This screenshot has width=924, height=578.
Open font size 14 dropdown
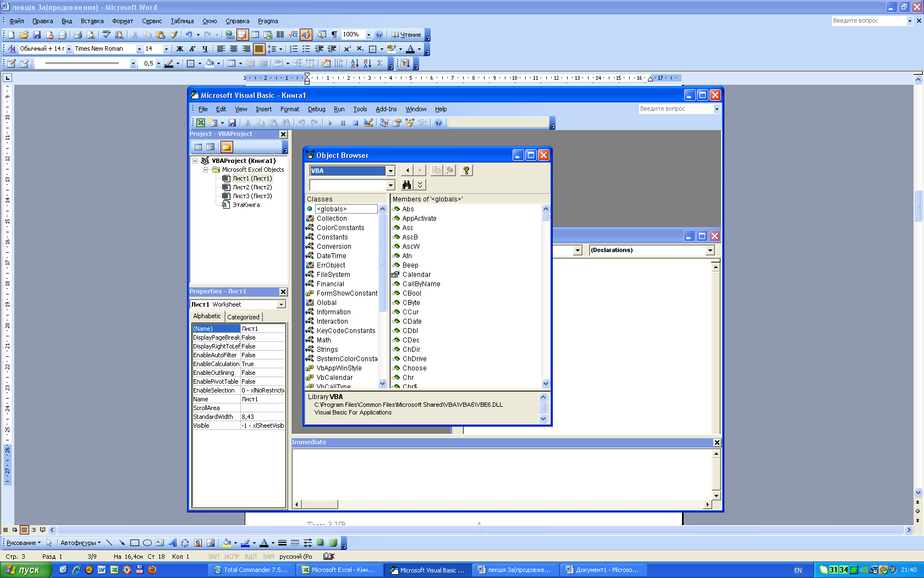point(166,49)
